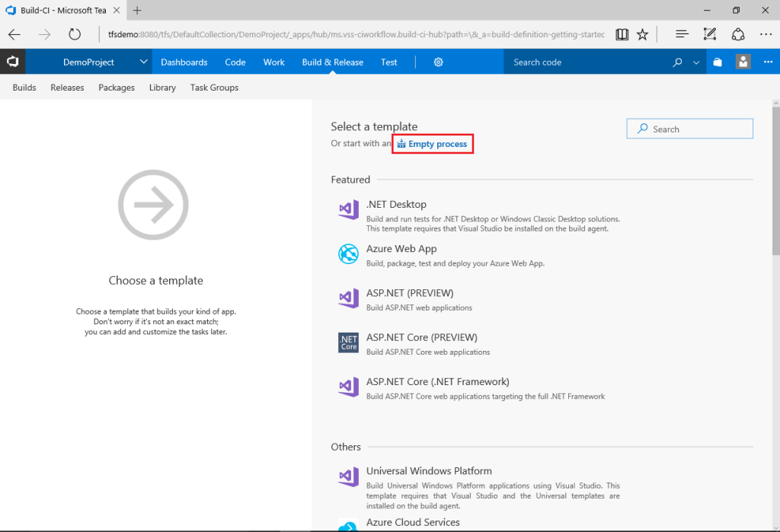Open Edge's Make a Web Note tool
This screenshot has height=532, width=780.
pos(710,33)
